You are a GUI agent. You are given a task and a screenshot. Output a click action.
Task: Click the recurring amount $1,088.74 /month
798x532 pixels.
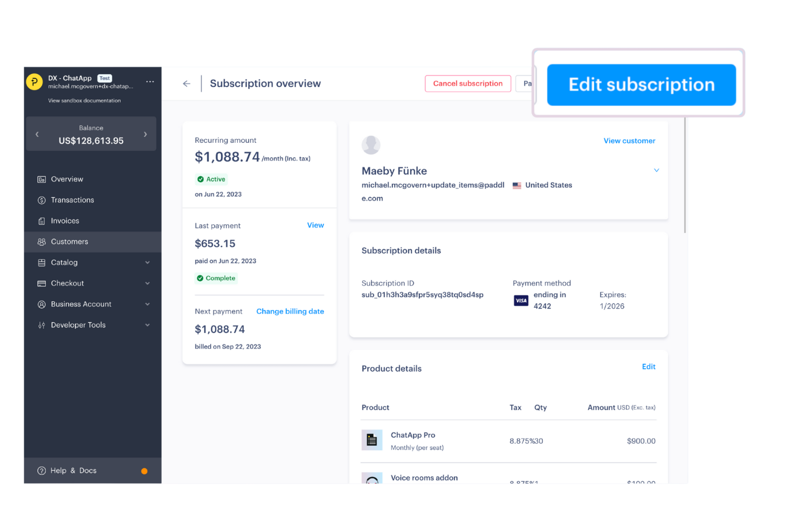pyautogui.click(x=252, y=157)
